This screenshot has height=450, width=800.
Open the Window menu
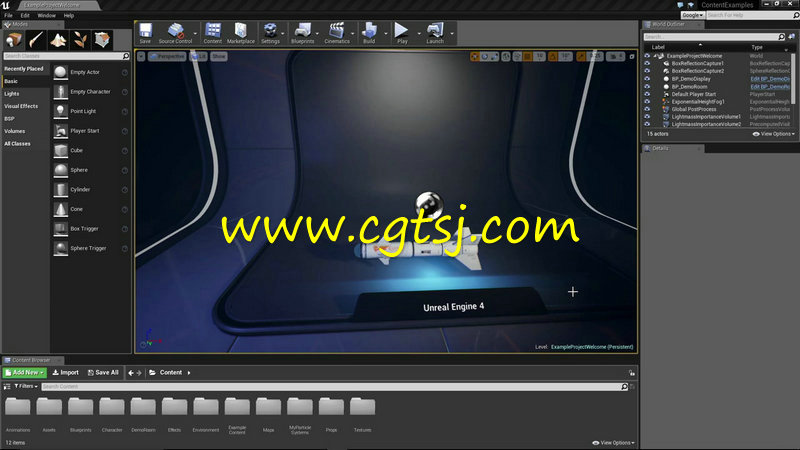pyautogui.click(x=46, y=16)
